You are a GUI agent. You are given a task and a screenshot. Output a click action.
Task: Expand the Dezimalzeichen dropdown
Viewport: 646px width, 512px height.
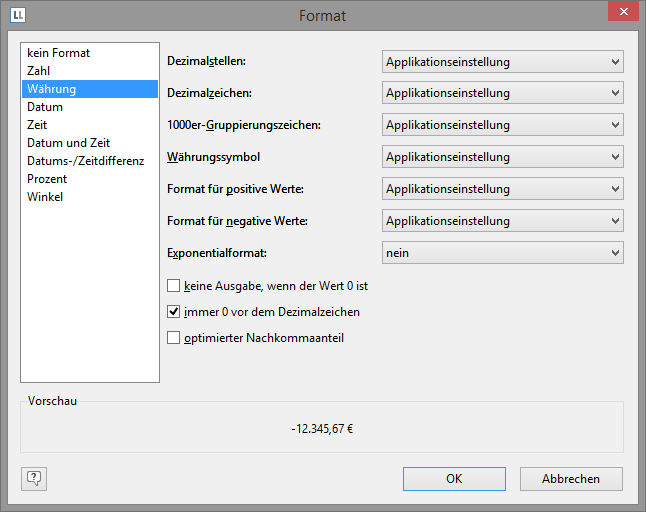point(502,94)
